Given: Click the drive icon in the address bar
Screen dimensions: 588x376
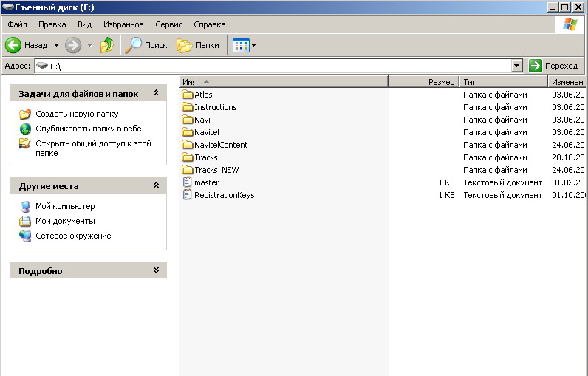Looking at the screenshot, I should pos(42,66).
